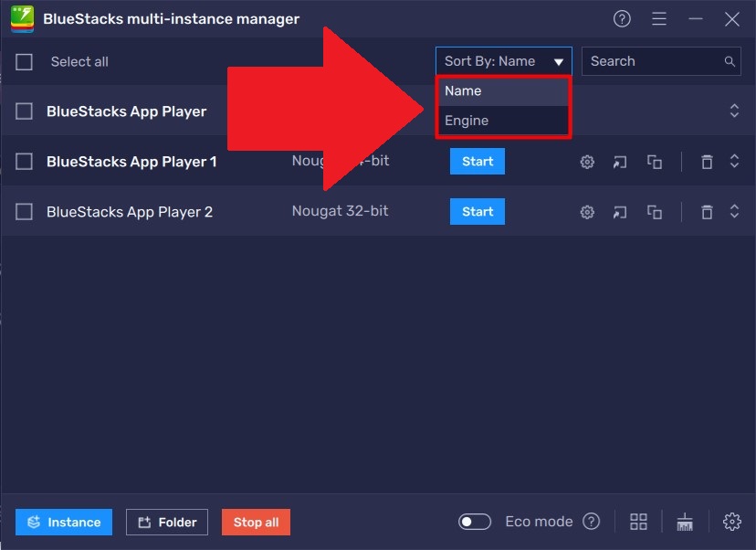Viewport: 756px width, 550px height.
Task: Create desktop shortcut for BlueStacks App Player 2
Action: (620, 212)
